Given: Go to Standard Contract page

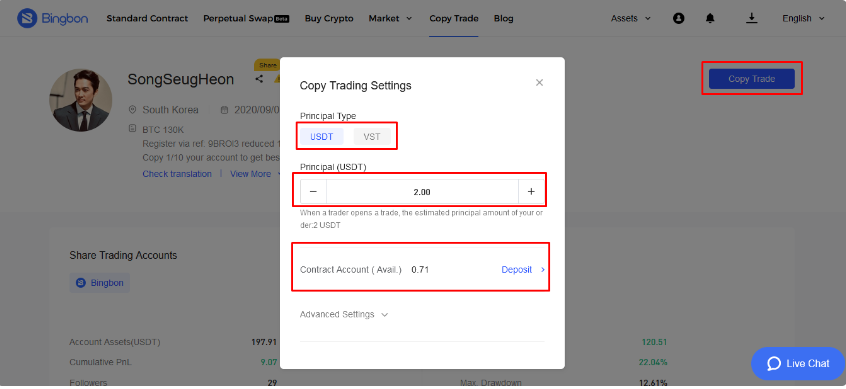Looking at the screenshot, I should point(147,18).
